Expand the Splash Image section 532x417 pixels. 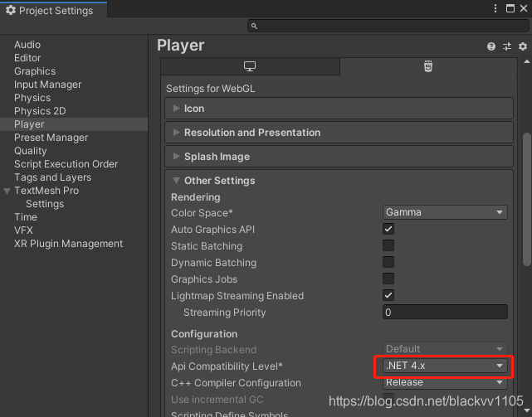[x=339, y=157]
